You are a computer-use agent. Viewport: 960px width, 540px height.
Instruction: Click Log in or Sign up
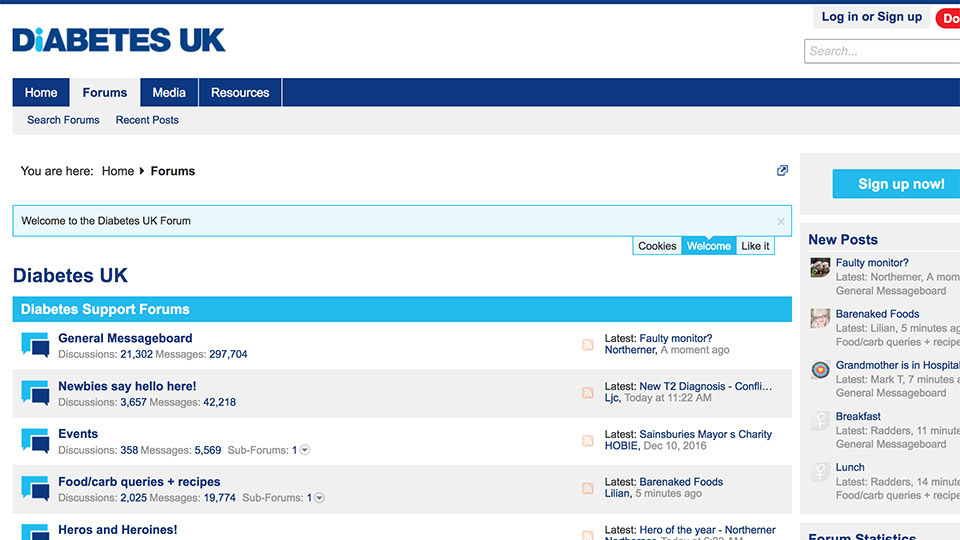point(872,17)
